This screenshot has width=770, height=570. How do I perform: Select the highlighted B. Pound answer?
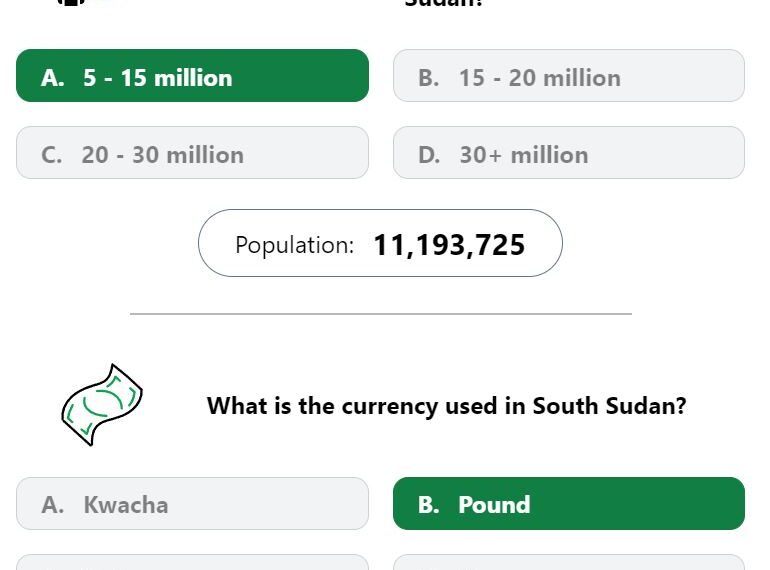[x=569, y=504]
